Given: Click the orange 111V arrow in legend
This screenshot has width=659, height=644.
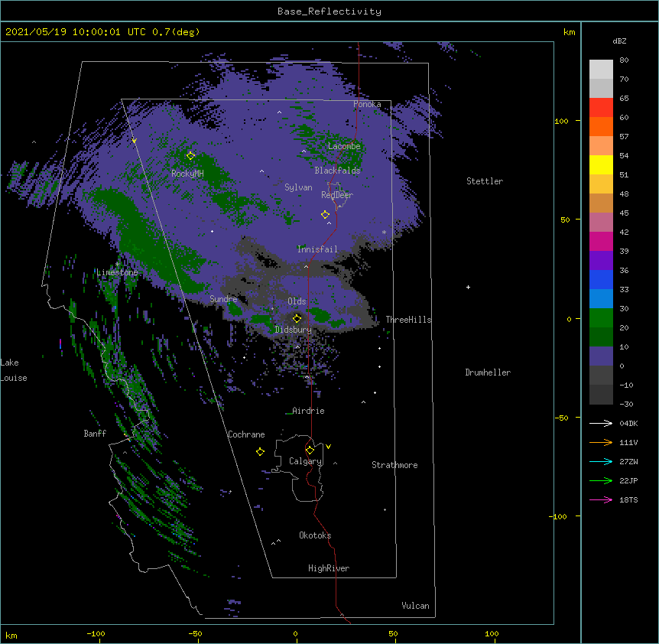Looking at the screenshot, I should click(601, 442).
